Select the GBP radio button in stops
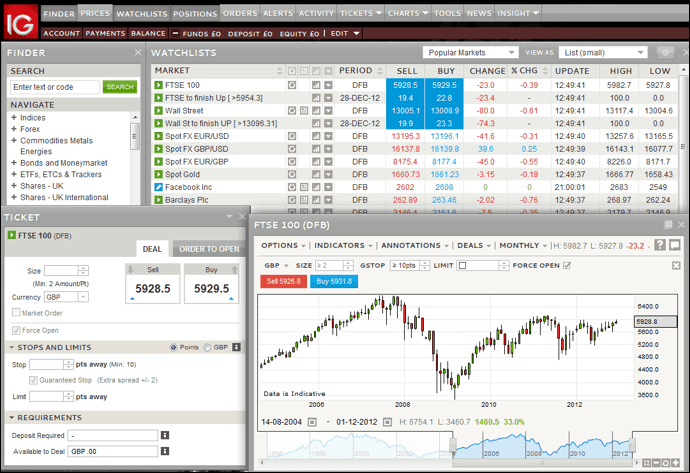This screenshot has height=473, width=690. (207, 347)
